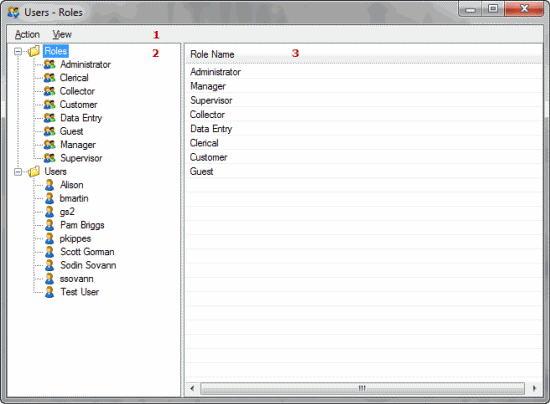Screen dimensions: 550x404
Task: Click the Alison user icon
Action: (x=49, y=185)
